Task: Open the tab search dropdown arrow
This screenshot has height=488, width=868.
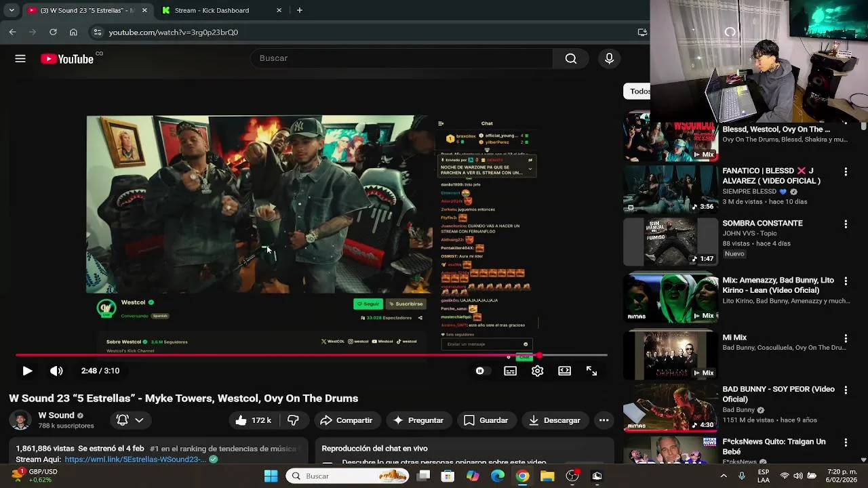Action: (x=12, y=10)
